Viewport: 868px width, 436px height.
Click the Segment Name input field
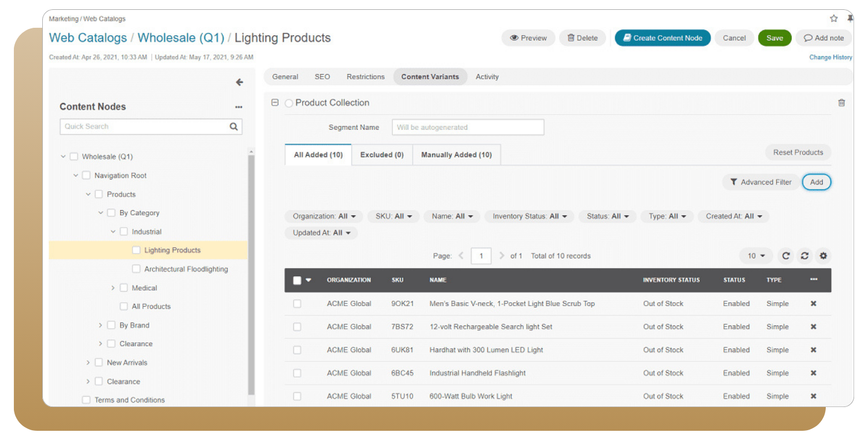pos(468,127)
